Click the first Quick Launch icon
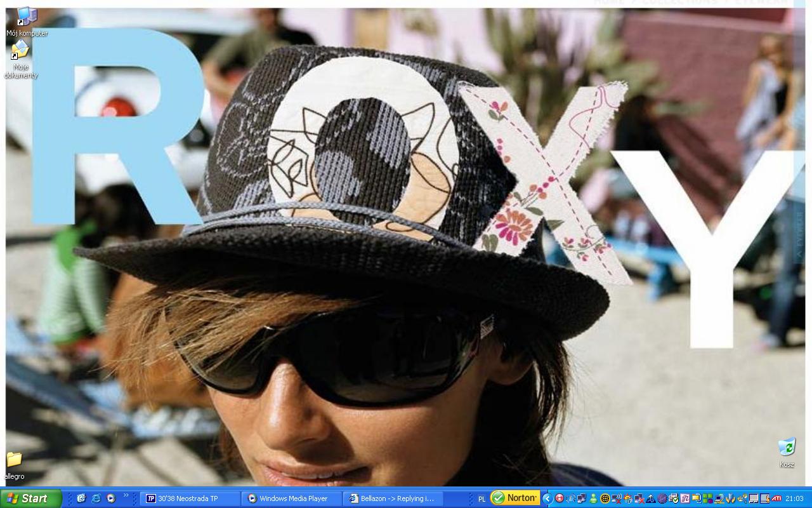Image resolution: width=812 pixels, height=508 pixels. pyautogui.click(x=81, y=498)
